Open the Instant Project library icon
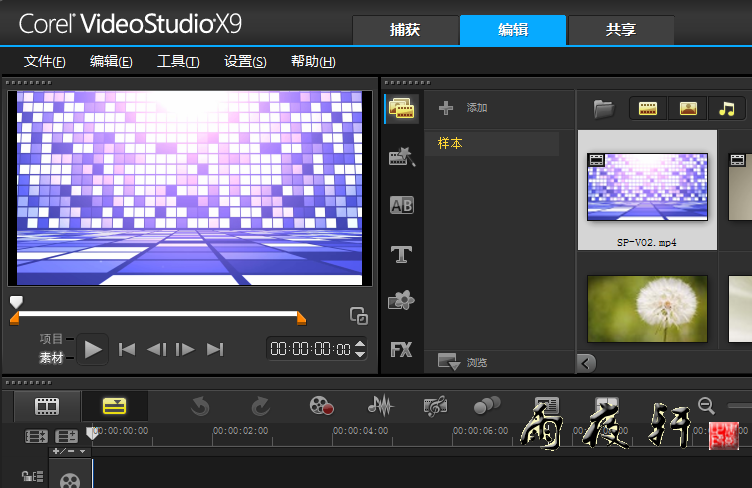Screen dimensions: 752x488 pos(401,157)
